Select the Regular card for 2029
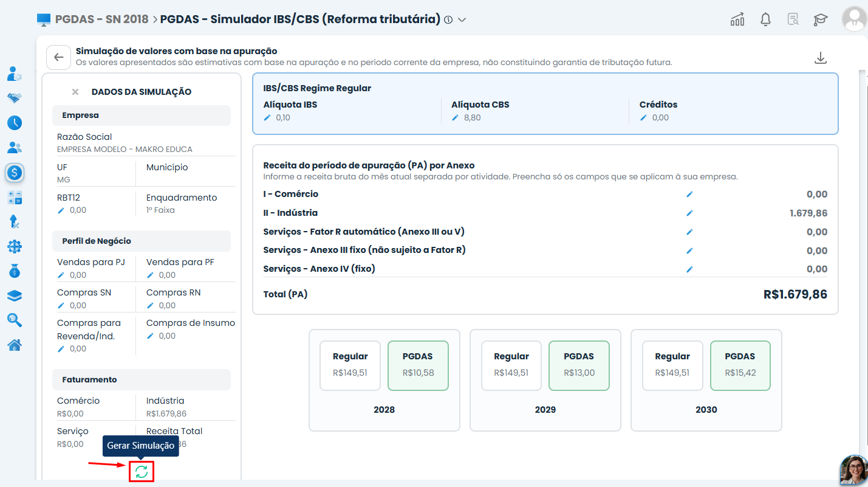Image resolution: width=868 pixels, height=487 pixels. tap(511, 365)
